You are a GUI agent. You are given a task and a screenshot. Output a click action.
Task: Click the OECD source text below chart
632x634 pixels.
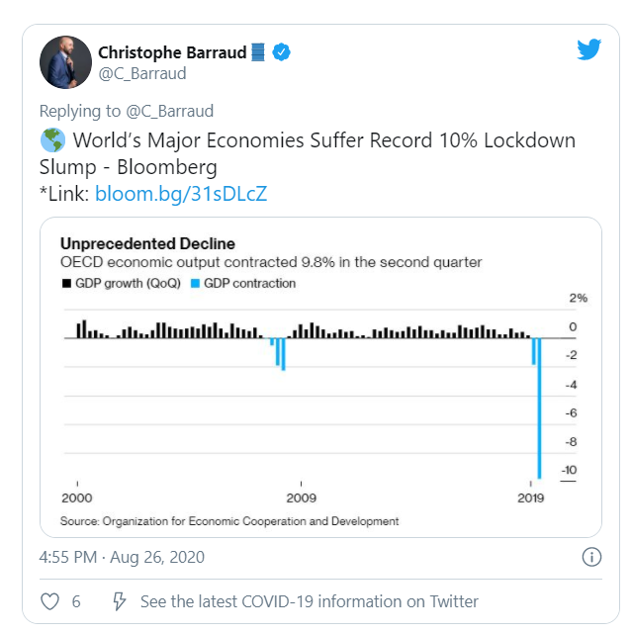229,521
